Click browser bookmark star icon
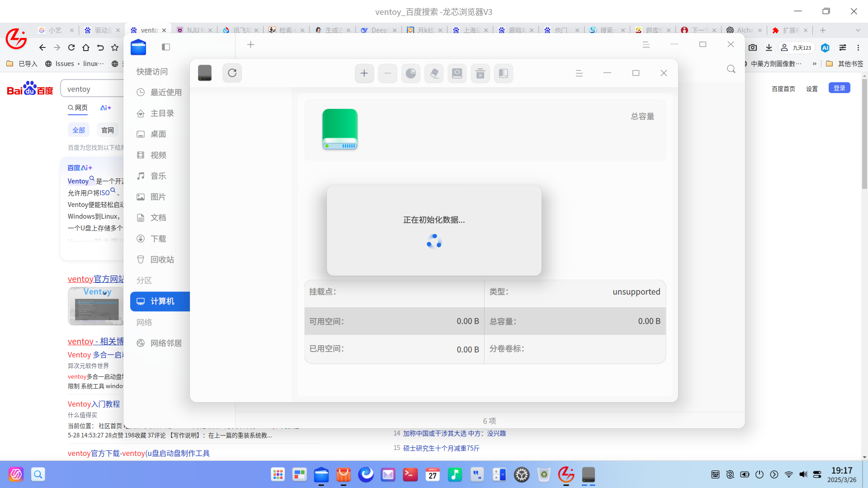The image size is (868, 488). pos(115,47)
